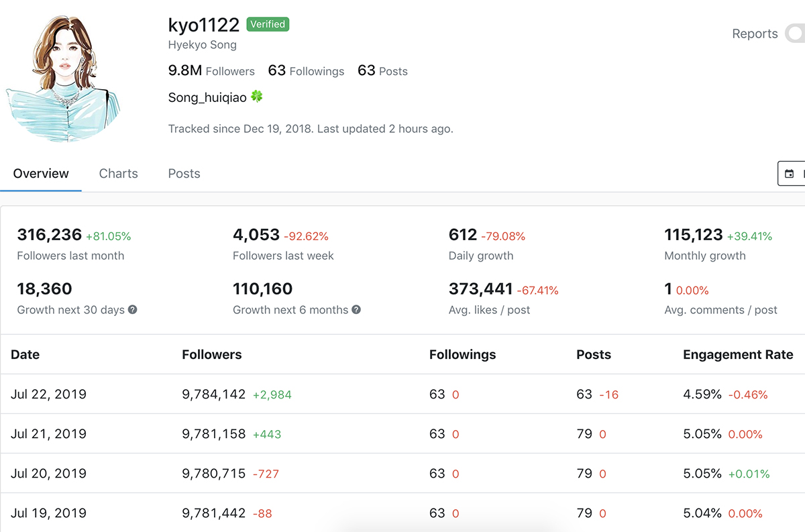The width and height of the screenshot is (805, 532).
Task: Sort by the Engagement Rate column header
Action: [738, 354]
